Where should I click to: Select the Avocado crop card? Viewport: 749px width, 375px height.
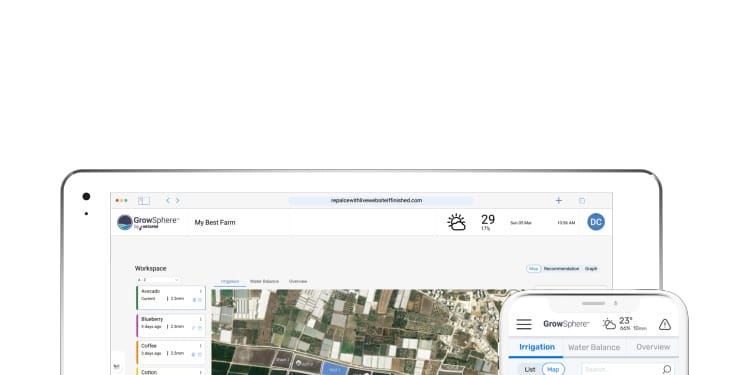tap(171, 297)
